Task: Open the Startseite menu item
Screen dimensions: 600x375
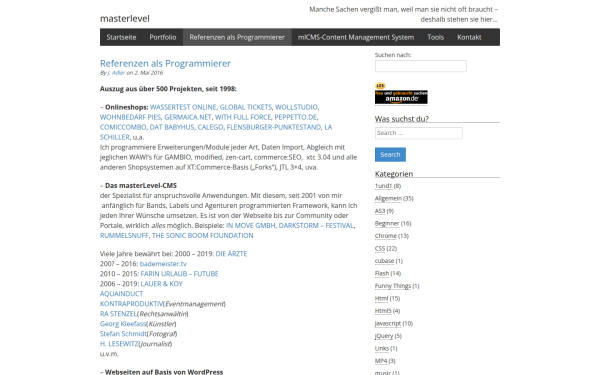Action: (121, 37)
